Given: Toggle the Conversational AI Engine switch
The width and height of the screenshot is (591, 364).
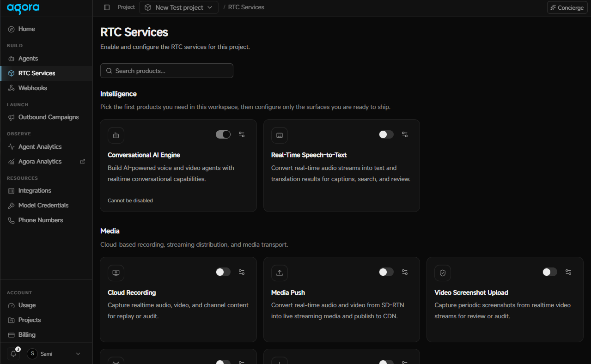Looking at the screenshot, I should coord(223,134).
